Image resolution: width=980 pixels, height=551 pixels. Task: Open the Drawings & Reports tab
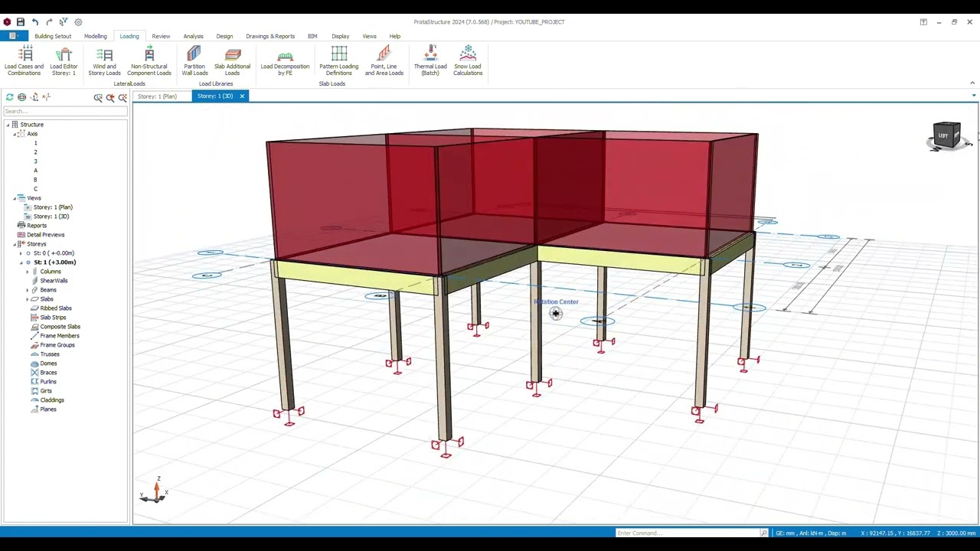270,36
